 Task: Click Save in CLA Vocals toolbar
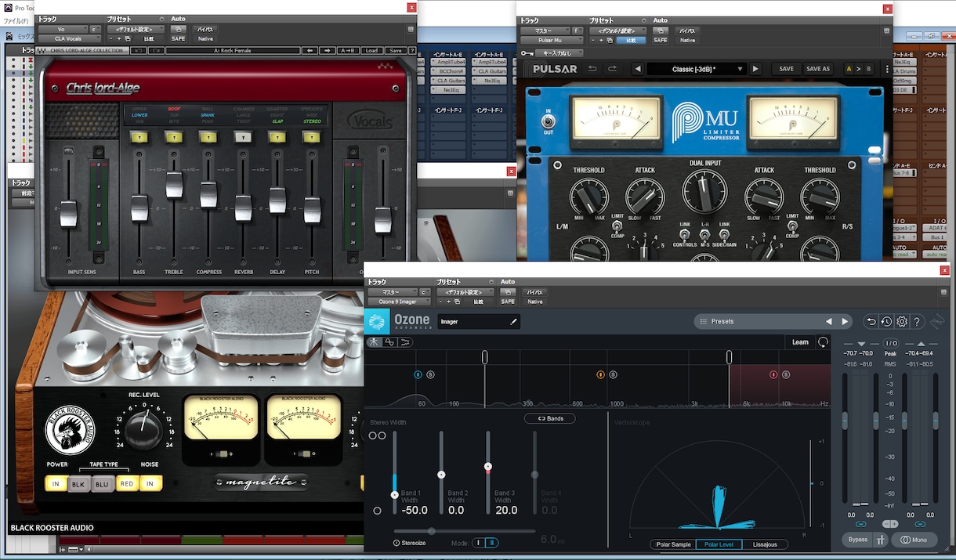(x=394, y=50)
